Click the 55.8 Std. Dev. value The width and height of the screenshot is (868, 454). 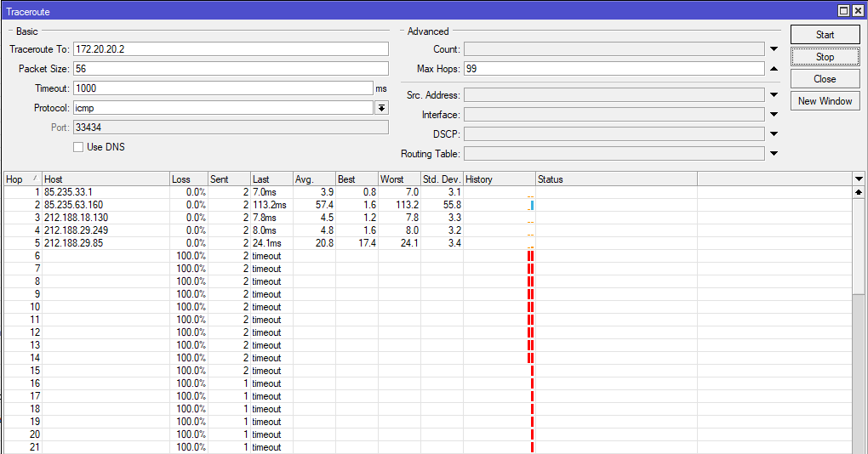pyautogui.click(x=452, y=205)
